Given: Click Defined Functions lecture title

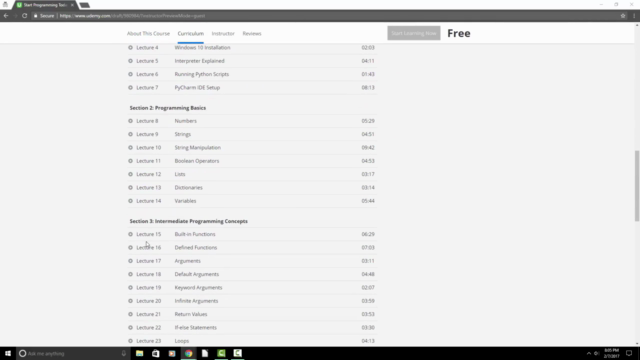Looking at the screenshot, I should coord(196,247).
